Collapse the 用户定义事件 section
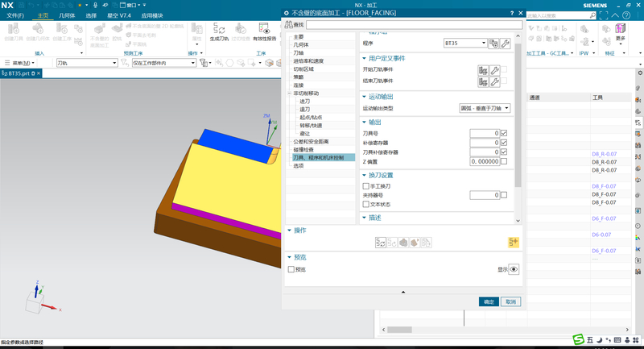 coord(364,58)
